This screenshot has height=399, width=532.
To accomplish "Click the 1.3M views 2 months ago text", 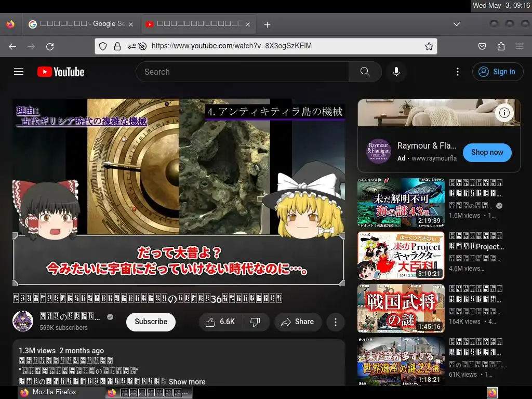I will (x=61, y=351).
